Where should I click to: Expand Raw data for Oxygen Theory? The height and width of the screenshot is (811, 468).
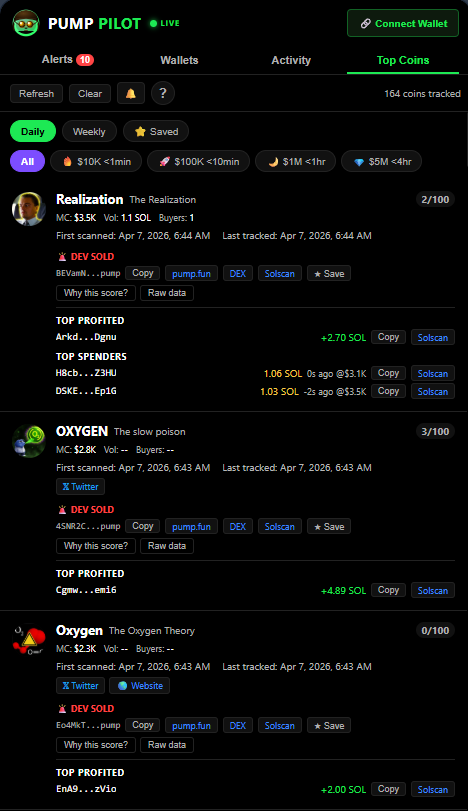tap(167, 745)
